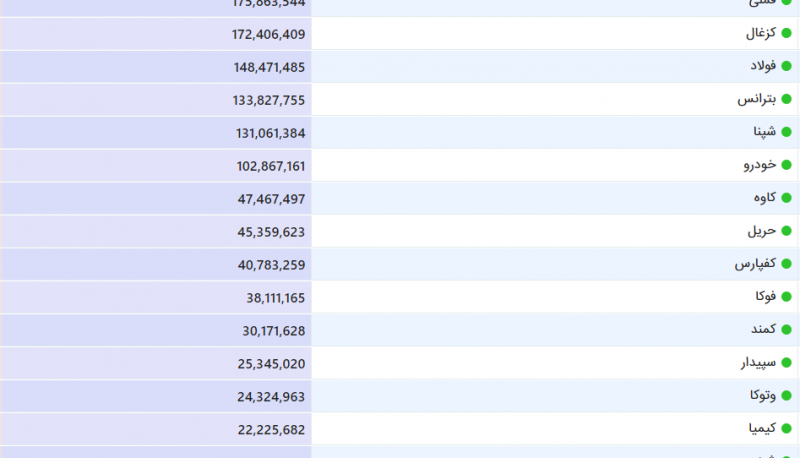
Task: Choose the سپیدار symbol name
Action: pyautogui.click(x=759, y=363)
